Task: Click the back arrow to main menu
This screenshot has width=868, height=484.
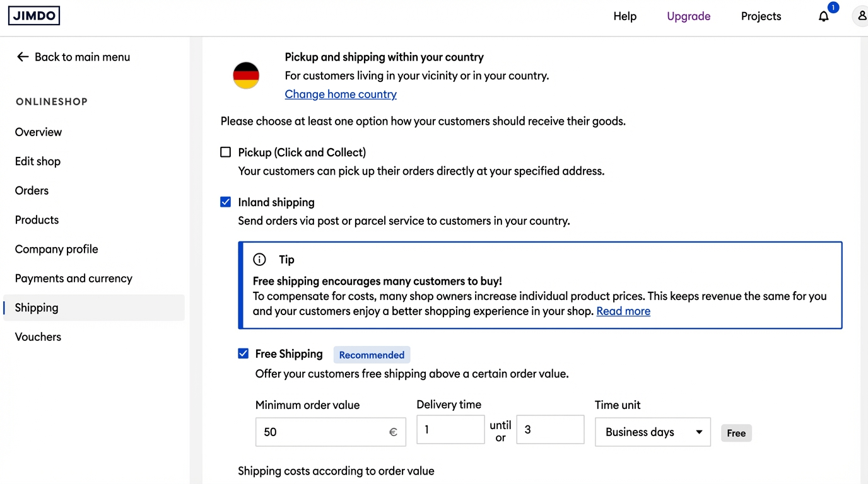Action: click(x=23, y=57)
